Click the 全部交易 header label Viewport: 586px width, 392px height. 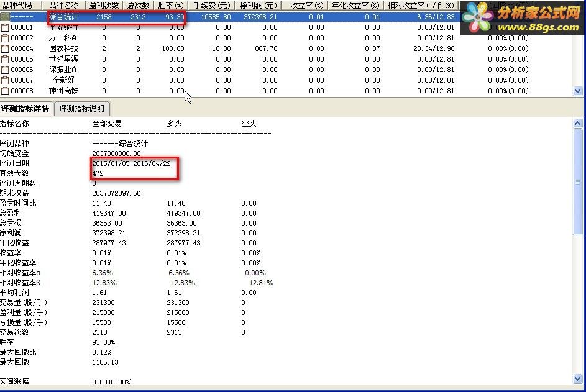pyautogui.click(x=107, y=124)
